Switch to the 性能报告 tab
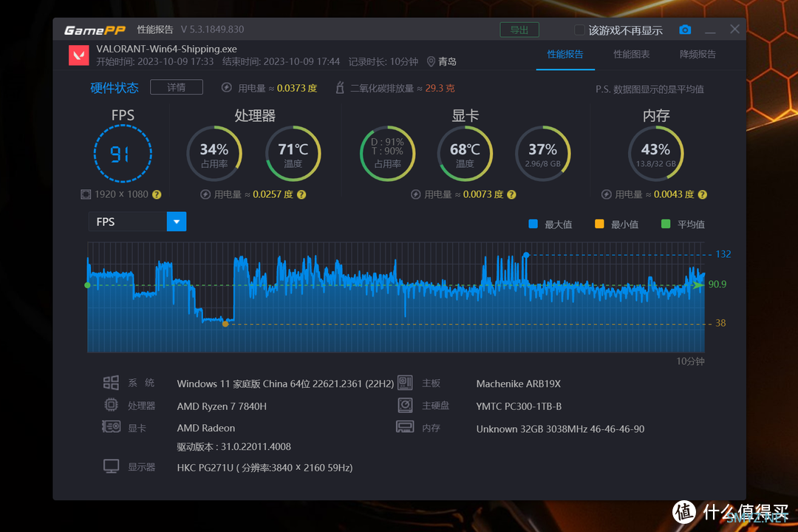798x532 pixels. (x=565, y=55)
